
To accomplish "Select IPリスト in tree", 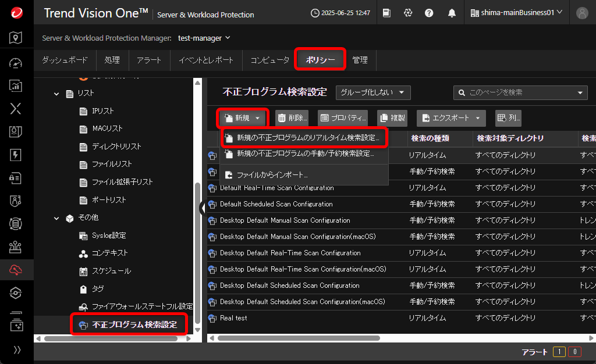I will tap(102, 111).
